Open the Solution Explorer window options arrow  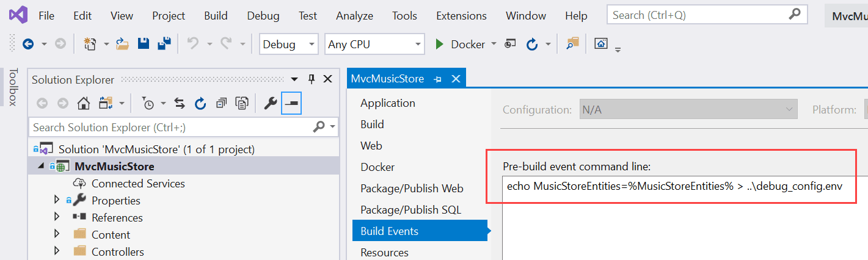tap(294, 79)
